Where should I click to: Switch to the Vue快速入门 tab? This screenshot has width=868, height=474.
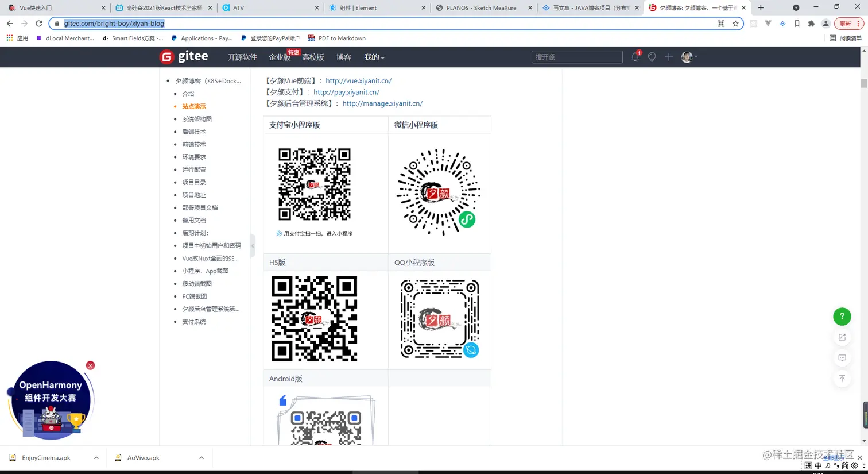[x=55, y=7]
